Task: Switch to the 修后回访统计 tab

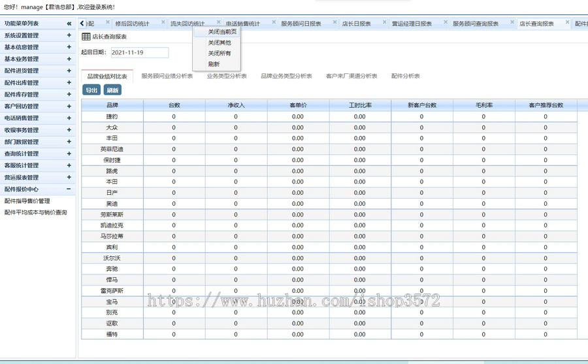Action: point(133,24)
